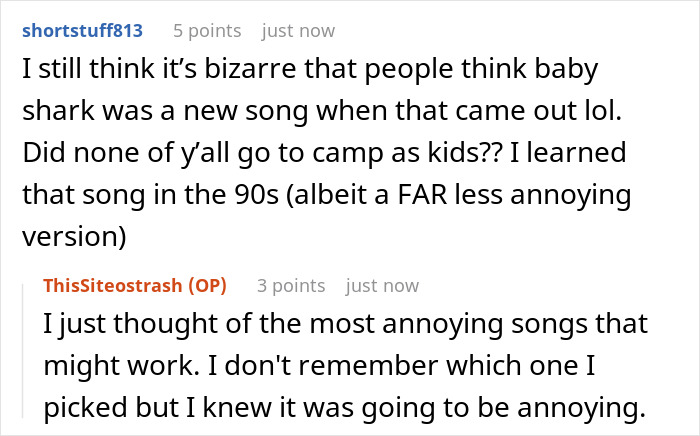Click the line 'Did none of y'all go to camp'
700x436 pixels.
point(324,153)
